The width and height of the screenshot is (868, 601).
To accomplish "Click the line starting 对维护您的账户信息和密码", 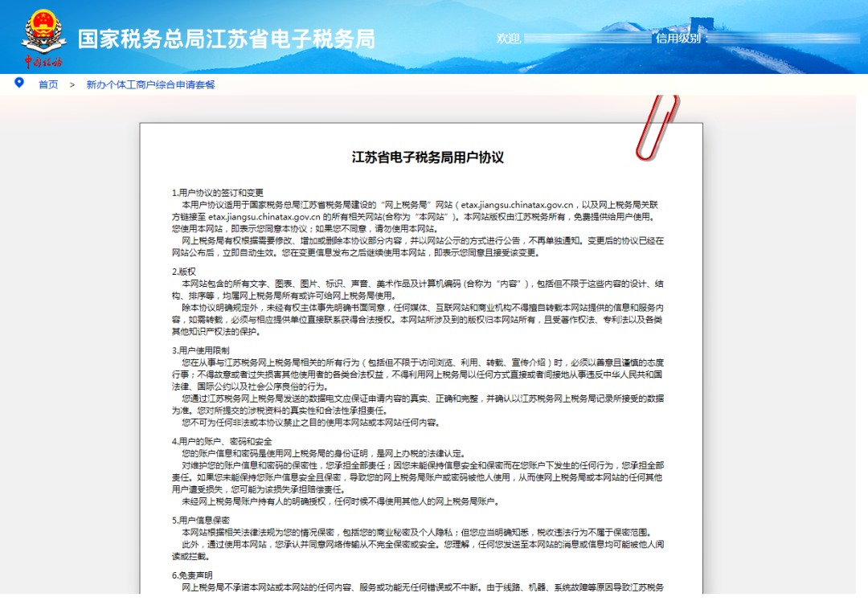I will [x=423, y=465].
